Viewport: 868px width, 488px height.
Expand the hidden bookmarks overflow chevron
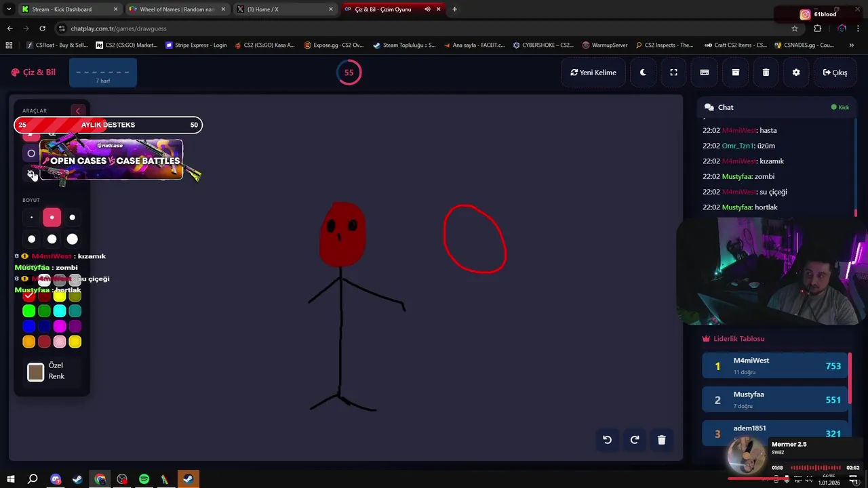click(x=852, y=45)
